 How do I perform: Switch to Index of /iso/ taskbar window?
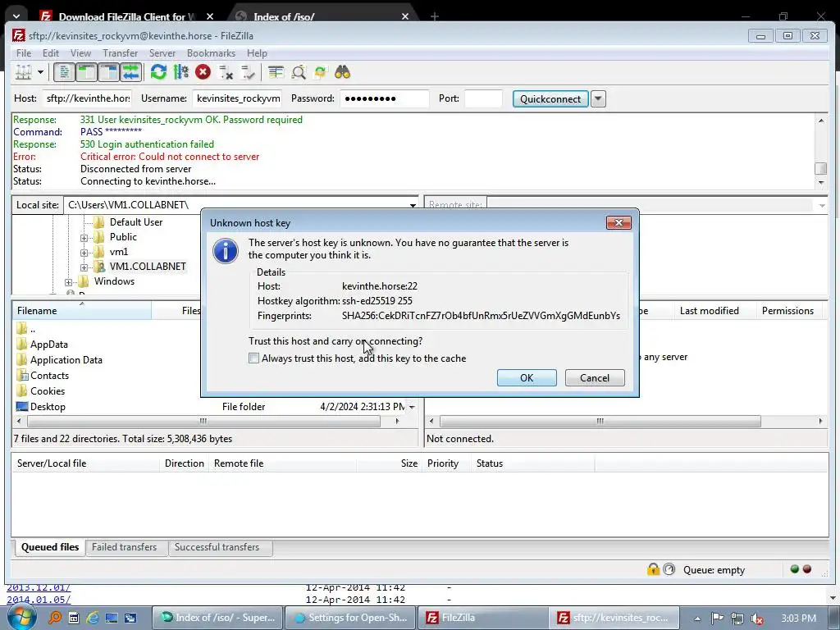pos(218,618)
